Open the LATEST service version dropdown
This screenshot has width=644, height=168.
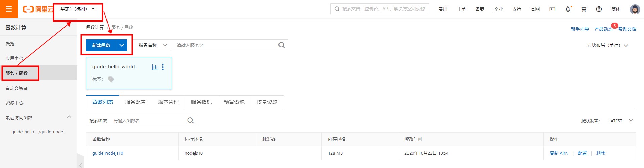[x=620, y=121]
